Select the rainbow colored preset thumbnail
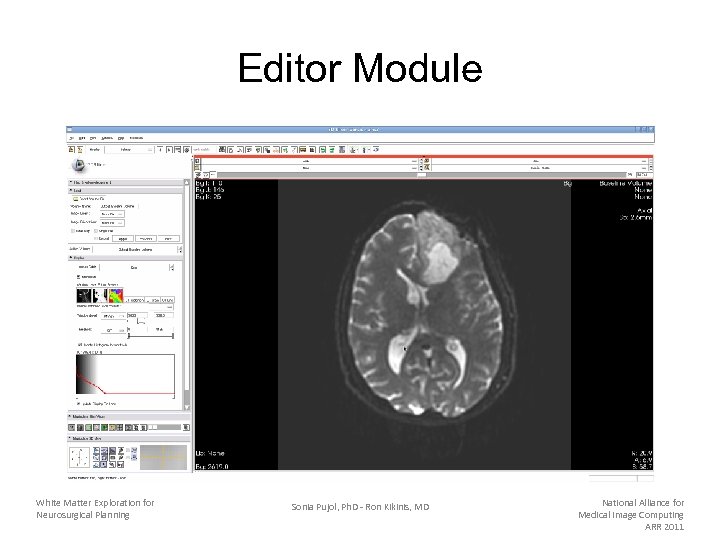The image size is (720, 540). 116,296
